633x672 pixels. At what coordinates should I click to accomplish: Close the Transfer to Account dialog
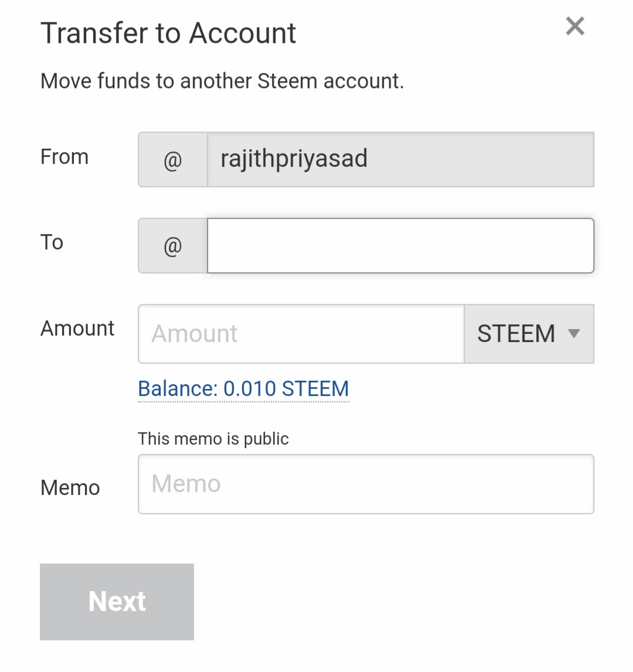click(574, 26)
